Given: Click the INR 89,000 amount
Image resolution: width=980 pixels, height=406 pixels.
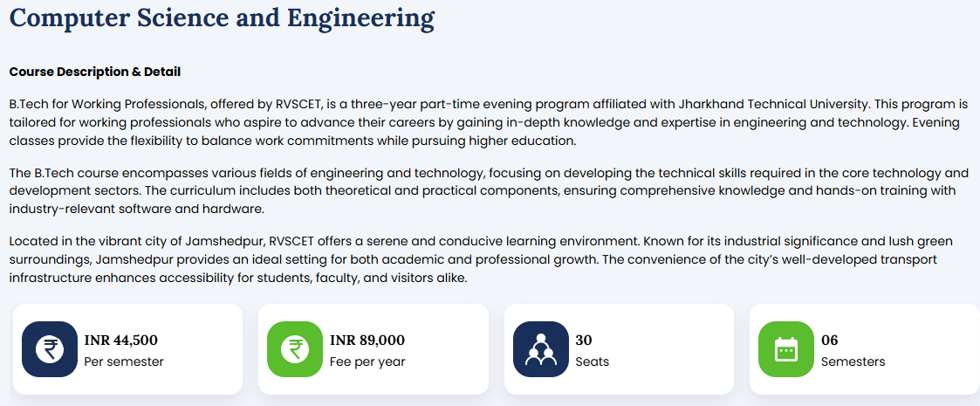Looking at the screenshot, I should (367, 341).
